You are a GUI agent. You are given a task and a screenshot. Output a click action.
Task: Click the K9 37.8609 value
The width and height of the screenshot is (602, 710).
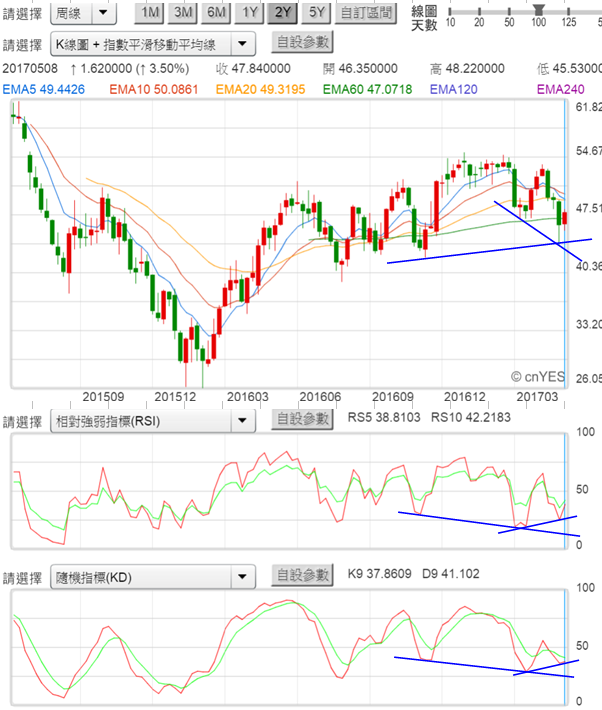(380, 574)
